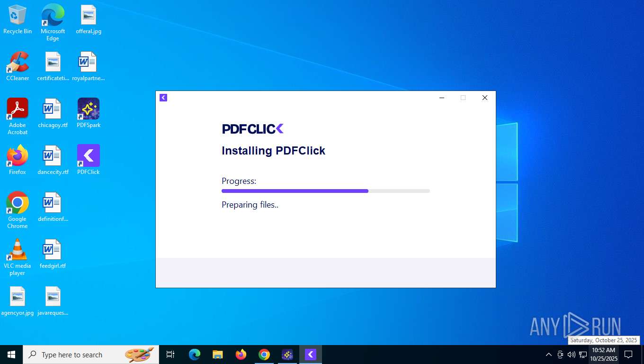This screenshot has width=644, height=364.
Task: Click the "Installing PDFClick" heading
Action: click(273, 151)
